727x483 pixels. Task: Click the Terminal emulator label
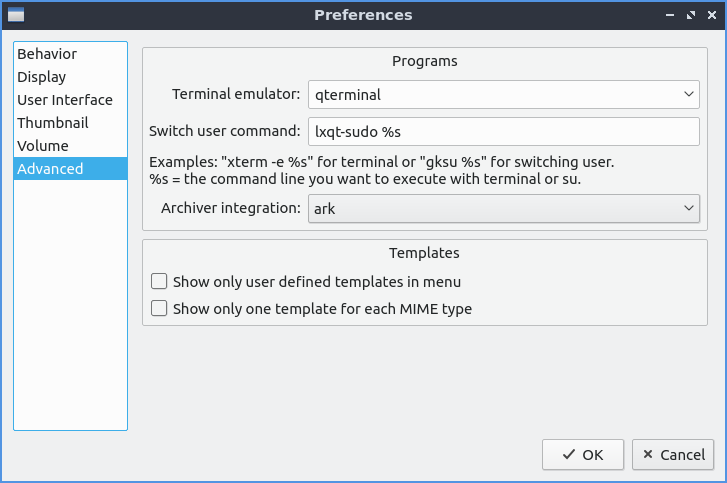click(x=236, y=95)
